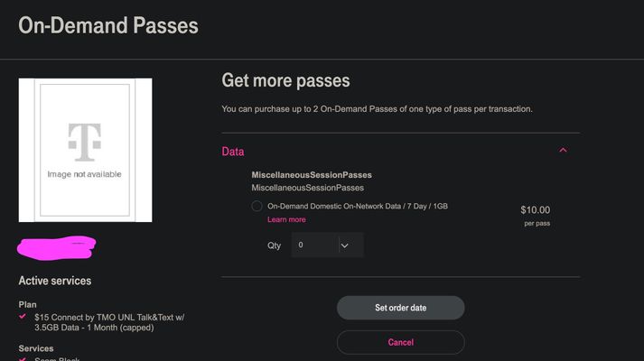Collapse the Data section chevron
Screen dimensions: 644x361
pos(563,150)
